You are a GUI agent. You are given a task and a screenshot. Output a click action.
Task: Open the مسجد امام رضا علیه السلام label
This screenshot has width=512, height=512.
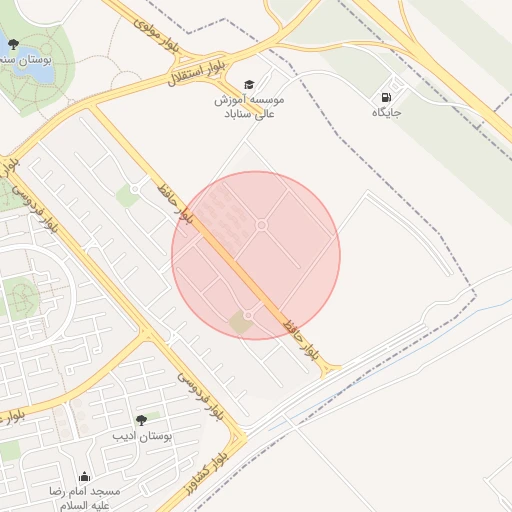pos(85,498)
